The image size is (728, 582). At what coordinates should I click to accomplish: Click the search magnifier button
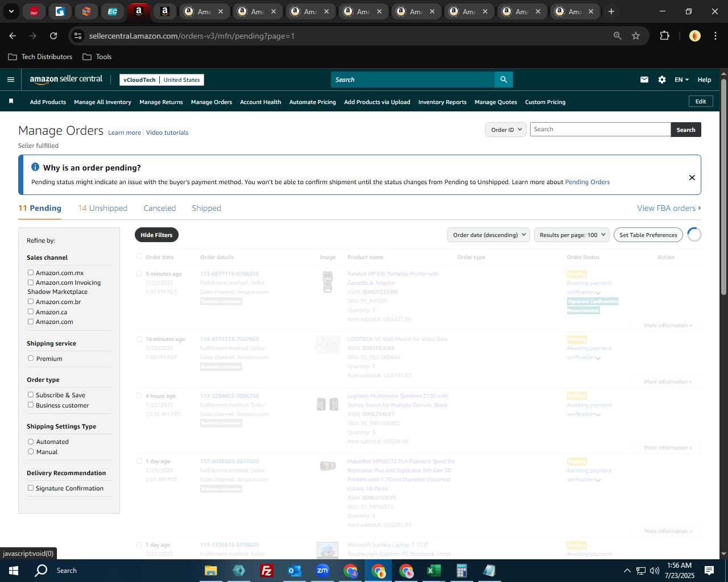pos(503,80)
